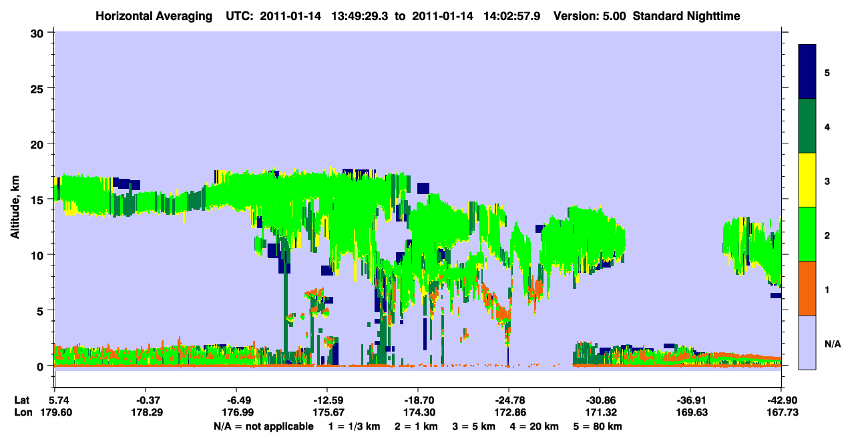The image size is (868, 445).
Task: Click the latitude tick label -24.78
Action: point(509,400)
